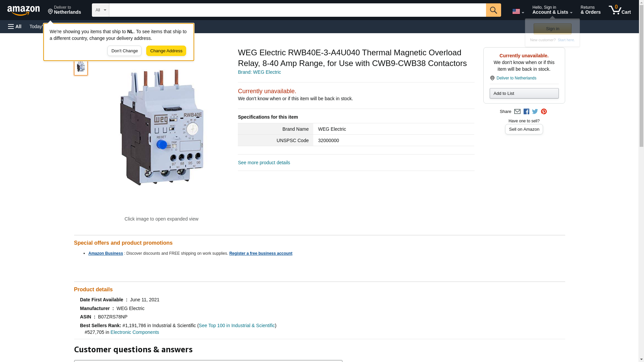Click Deliver to Netherlands in header

64,10
